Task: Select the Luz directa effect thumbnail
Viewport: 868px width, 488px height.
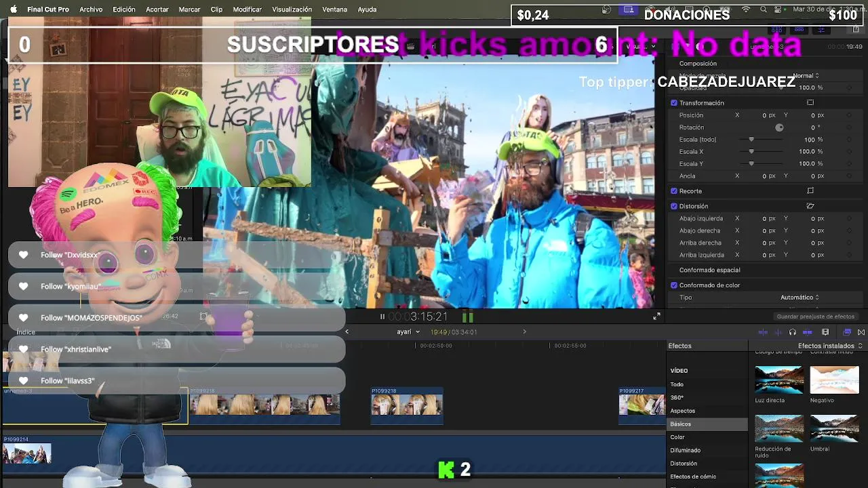Action: pyautogui.click(x=779, y=380)
